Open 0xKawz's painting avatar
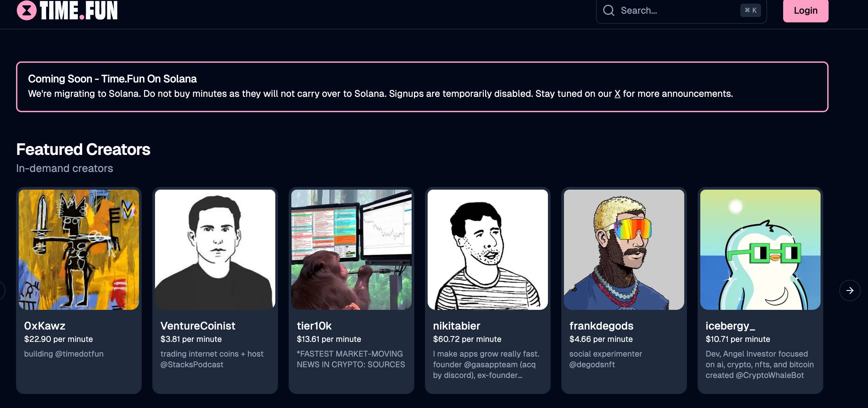868x408 pixels. click(79, 249)
